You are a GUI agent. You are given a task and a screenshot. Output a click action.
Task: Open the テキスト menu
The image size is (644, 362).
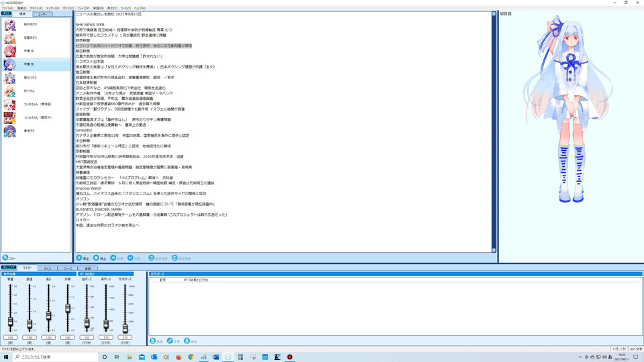coord(36,8)
